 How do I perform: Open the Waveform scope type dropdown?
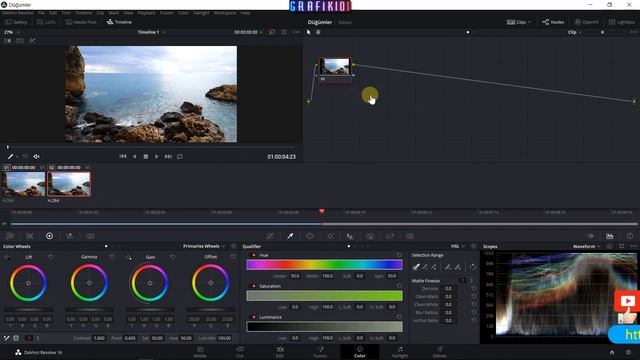(x=587, y=246)
